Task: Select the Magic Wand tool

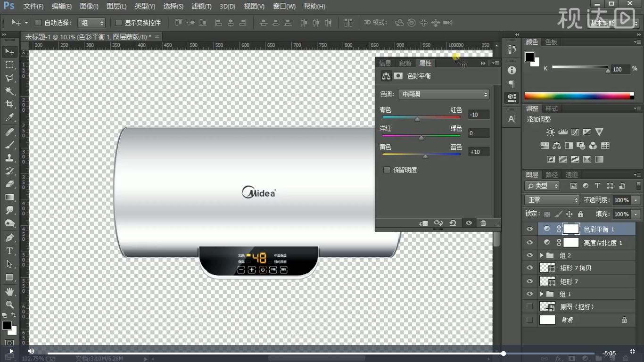Action: (9, 91)
